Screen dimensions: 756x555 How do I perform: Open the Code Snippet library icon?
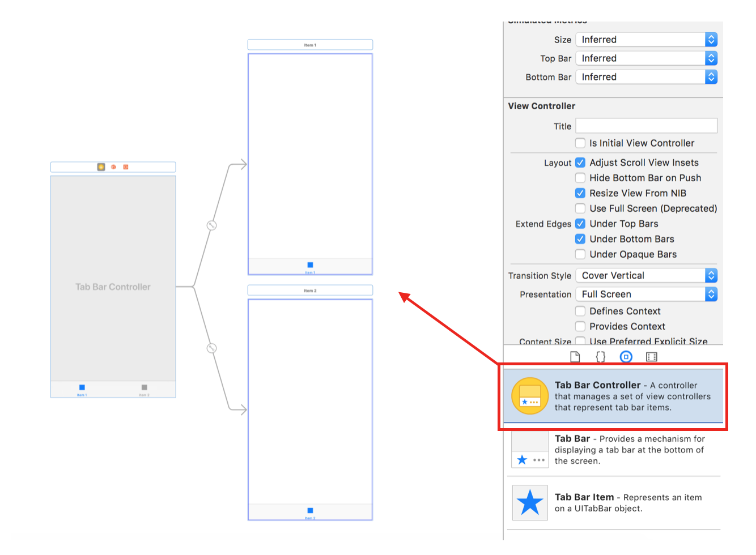point(600,357)
